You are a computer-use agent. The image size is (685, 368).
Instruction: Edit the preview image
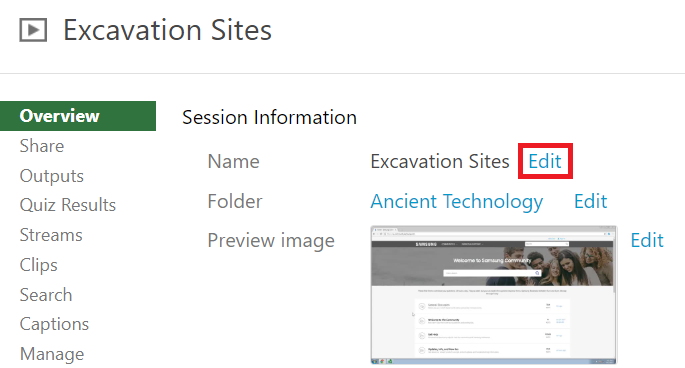647,240
